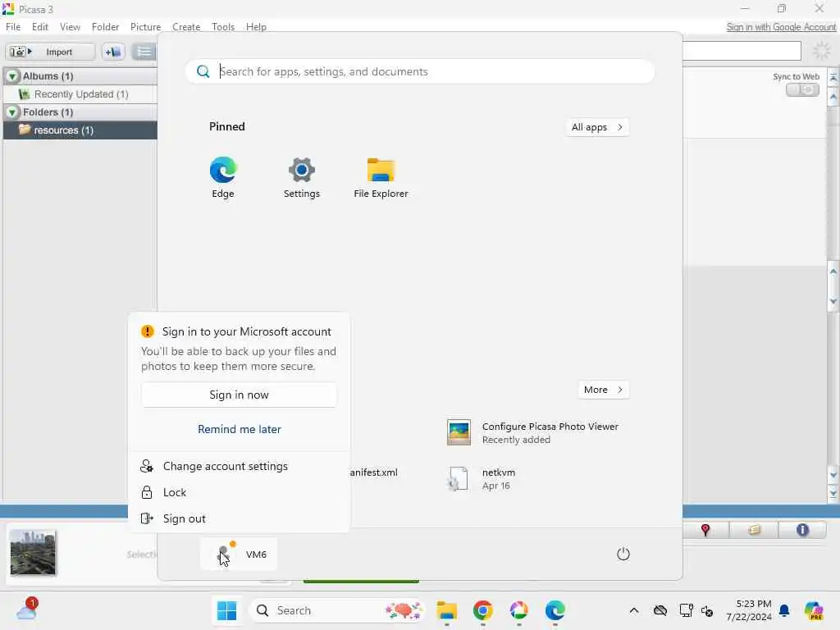Open the Picasa File menu
This screenshot has height=630, width=840.
click(13, 27)
